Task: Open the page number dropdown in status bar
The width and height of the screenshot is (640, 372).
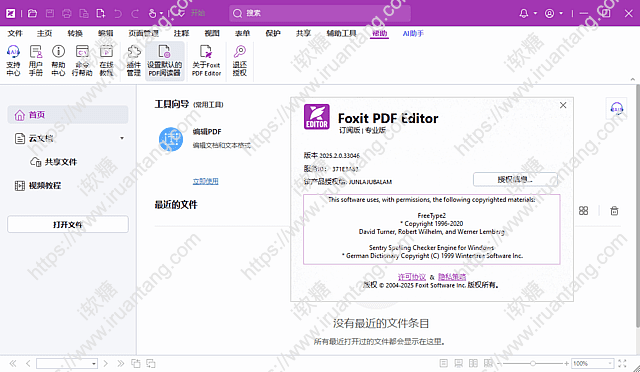Action: (94, 363)
